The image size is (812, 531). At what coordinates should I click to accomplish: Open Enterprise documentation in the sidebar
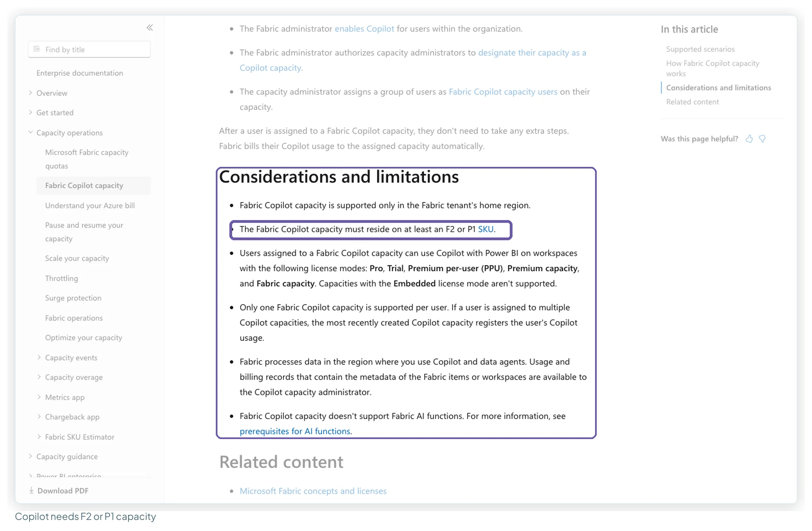click(x=80, y=73)
